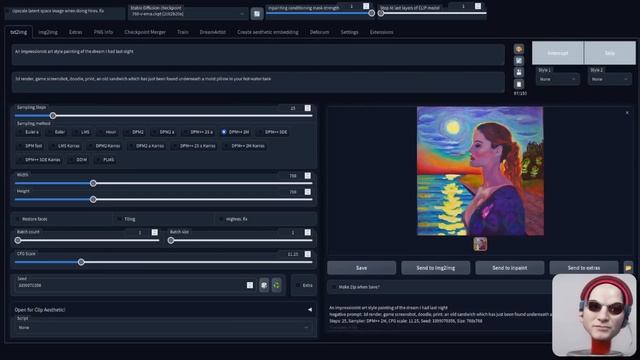Select the LMS sampling method
This screenshot has height=360, width=640.
point(81,132)
